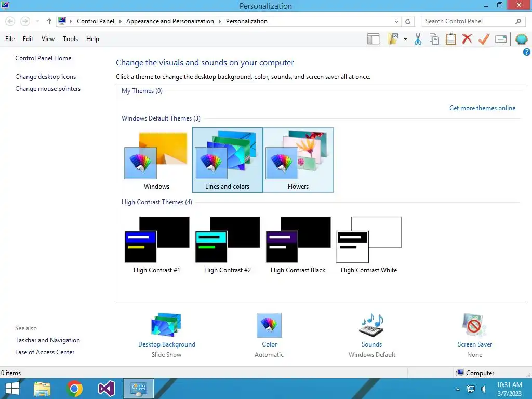Click Get more themes online link

tap(482, 108)
